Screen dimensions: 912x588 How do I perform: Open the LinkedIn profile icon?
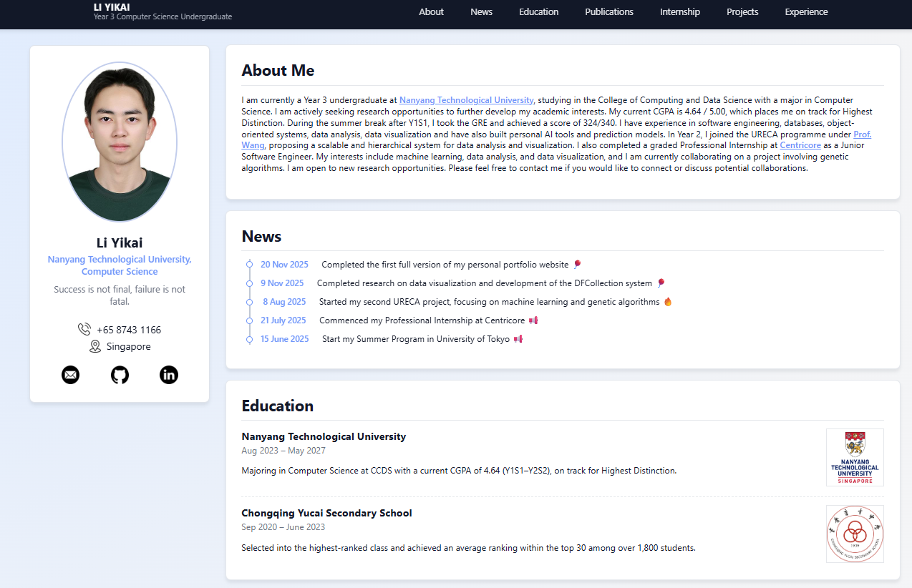point(168,374)
